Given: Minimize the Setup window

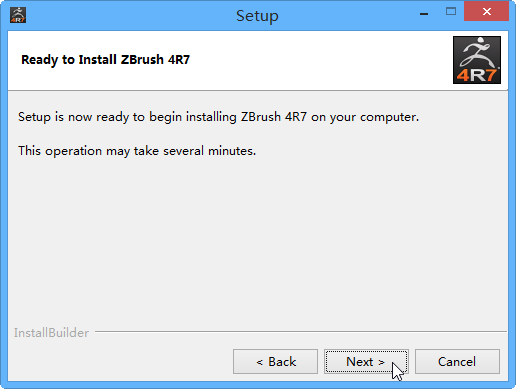Looking at the screenshot, I should [424, 13].
